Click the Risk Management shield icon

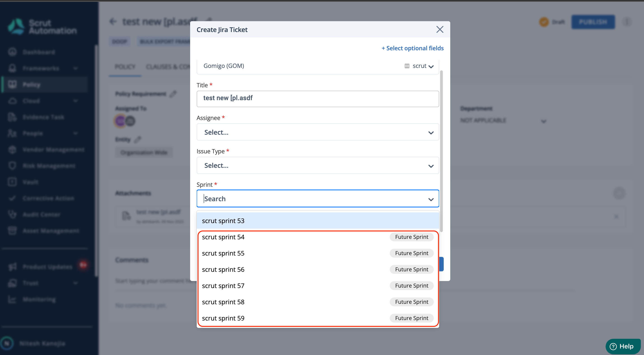tap(12, 166)
